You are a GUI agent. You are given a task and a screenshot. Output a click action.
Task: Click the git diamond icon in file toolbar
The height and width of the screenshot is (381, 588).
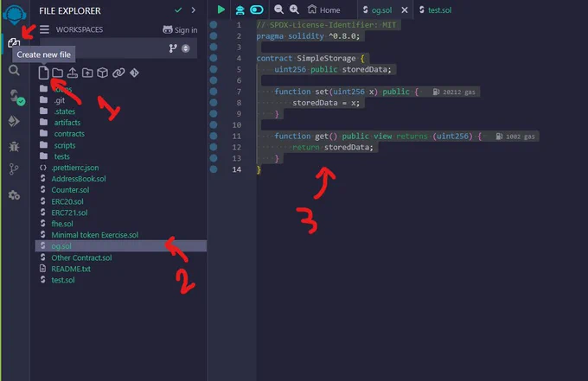pyautogui.click(x=134, y=73)
